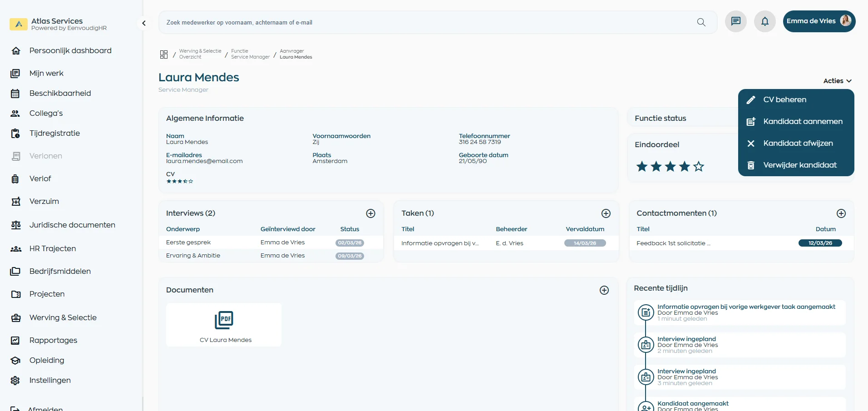Add a new interview with plus icon

(370, 213)
